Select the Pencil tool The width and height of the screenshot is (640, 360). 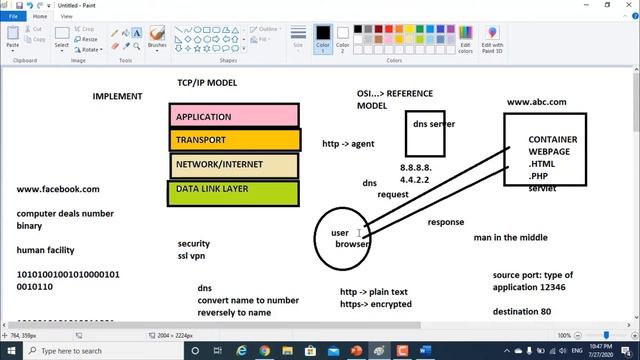[115, 33]
